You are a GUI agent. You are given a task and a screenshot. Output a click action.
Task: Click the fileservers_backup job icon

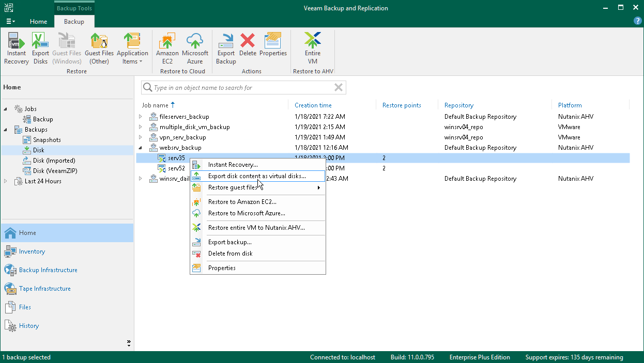(x=153, y=117)
